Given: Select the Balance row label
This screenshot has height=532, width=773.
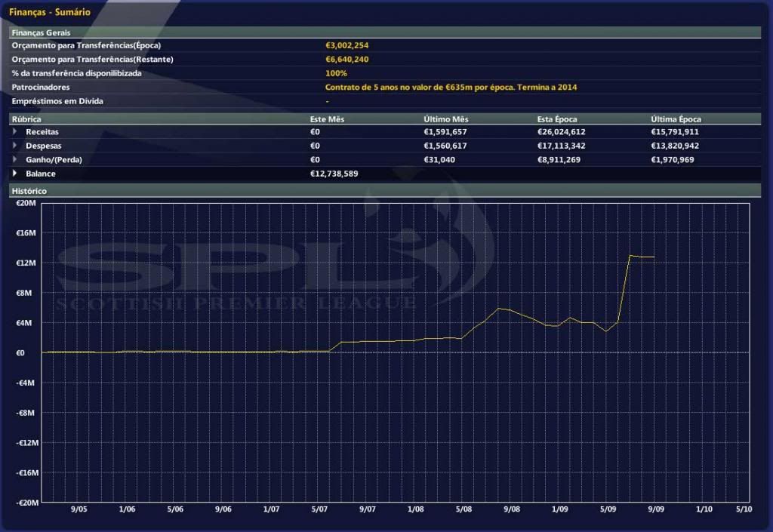Looking at the screenshot, I should tap(40, 174).
